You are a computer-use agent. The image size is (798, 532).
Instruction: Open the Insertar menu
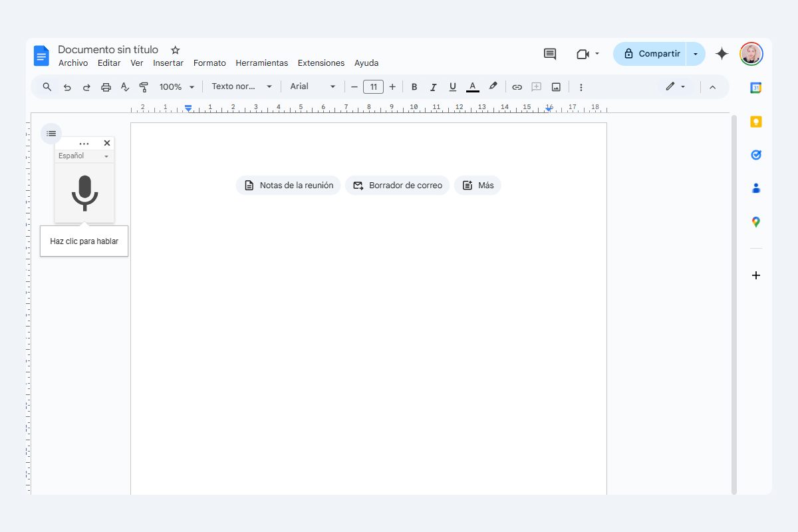click(x=168, y=63)
